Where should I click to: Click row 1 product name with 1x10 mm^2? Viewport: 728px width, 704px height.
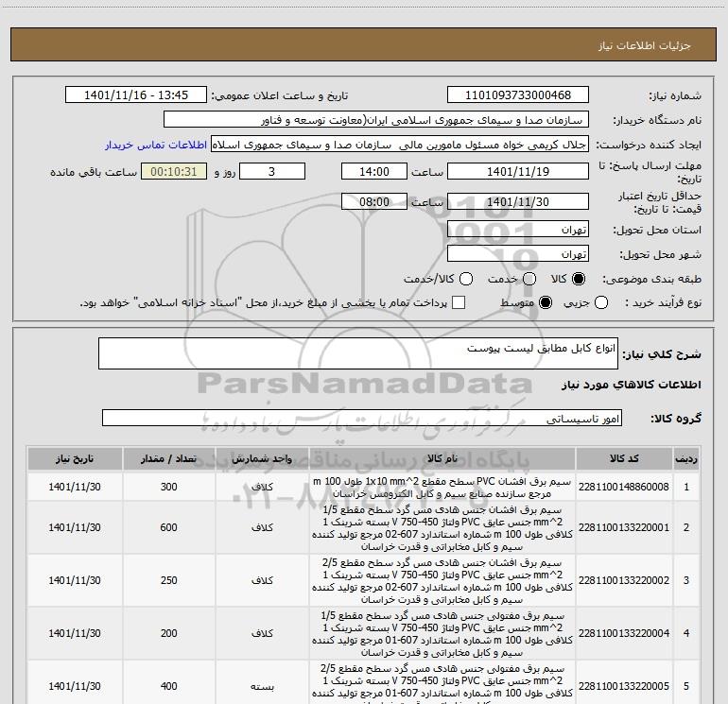pyautogui.click(x=442, y=488)
